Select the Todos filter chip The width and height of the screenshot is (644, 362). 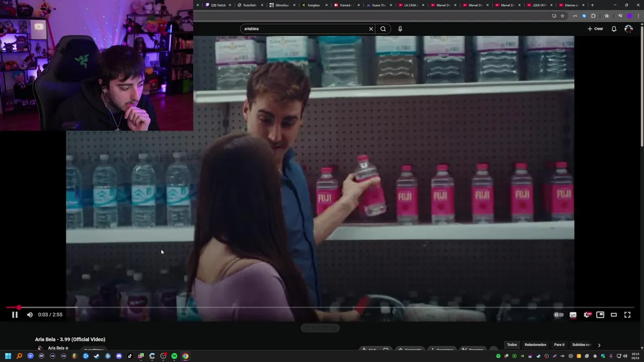(x=512, y=345)
